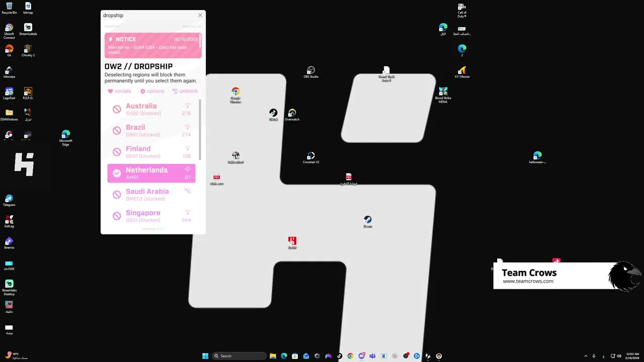Image resolution: width=644 pixels, height=362 pixels.
Task: Click the server list scrollbar in dropship
Action: (200, 129)
